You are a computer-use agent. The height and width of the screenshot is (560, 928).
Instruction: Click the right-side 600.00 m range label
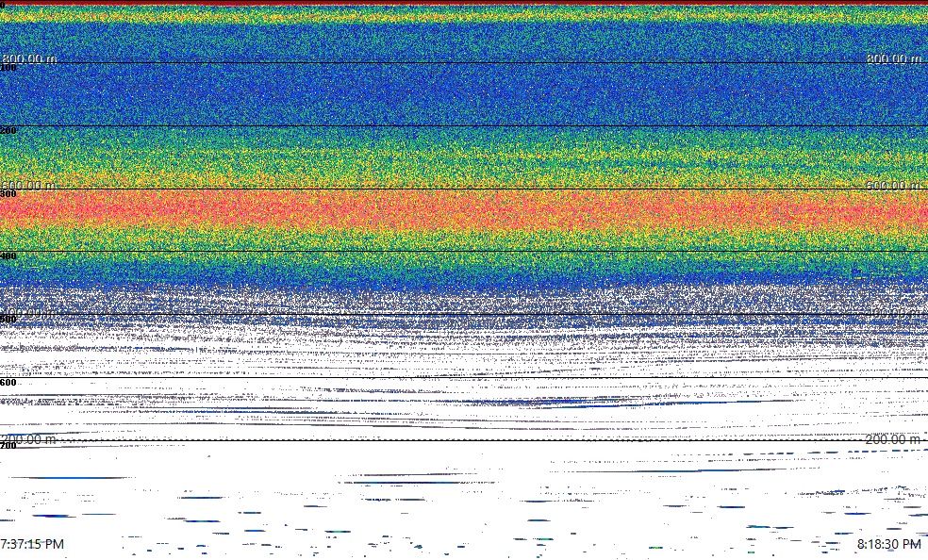click(894, 185)
